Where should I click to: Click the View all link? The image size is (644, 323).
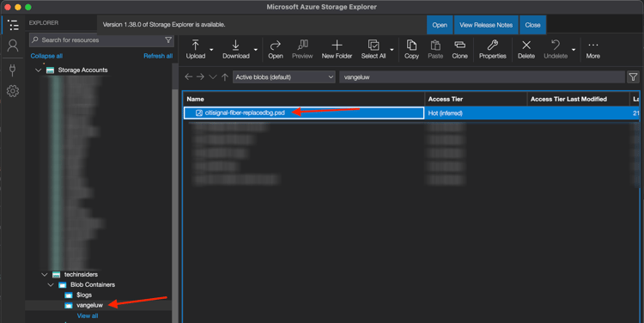click(x=88, y=316)
